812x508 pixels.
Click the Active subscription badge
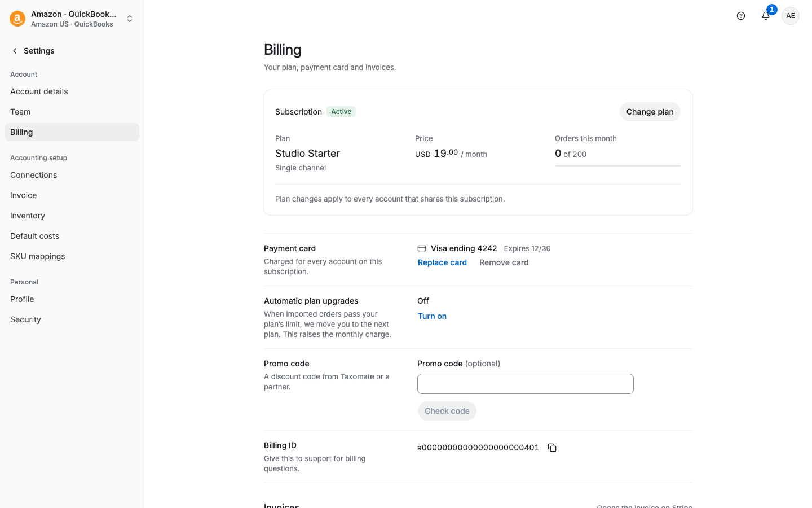[341, 112]
